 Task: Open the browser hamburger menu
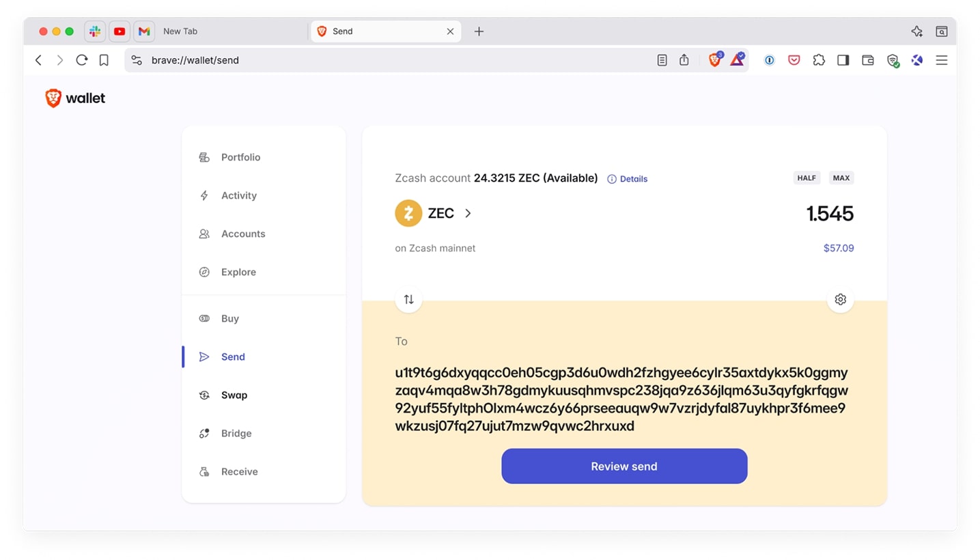pos(942,60)
